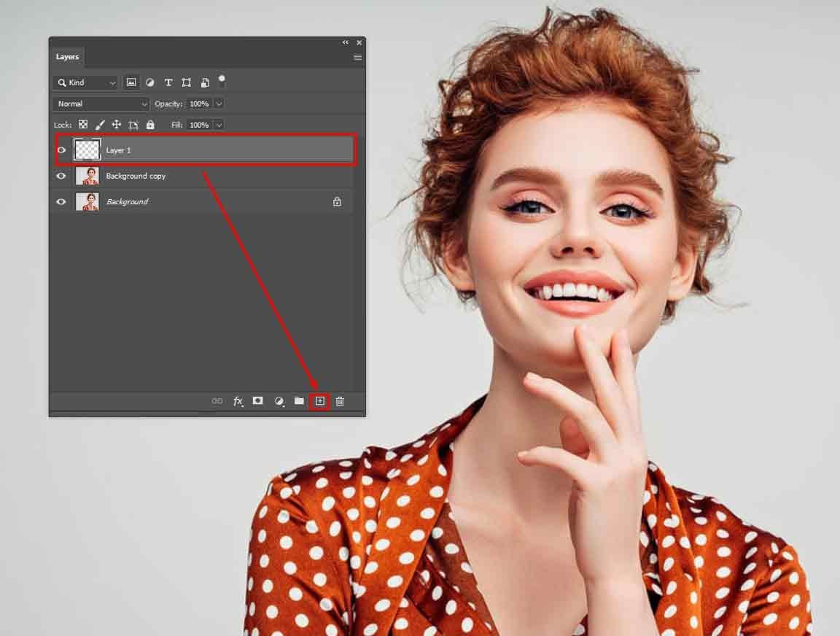840x636 pixels.
Task: Open Normal blend mode dropdown
Action: (x=101, y=104)
